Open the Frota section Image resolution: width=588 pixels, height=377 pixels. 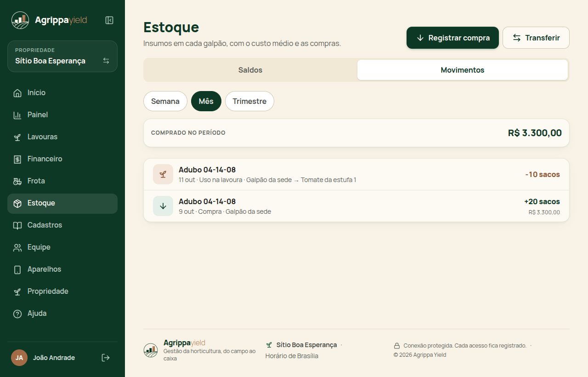pyautogui.click(x=62, y=181)
